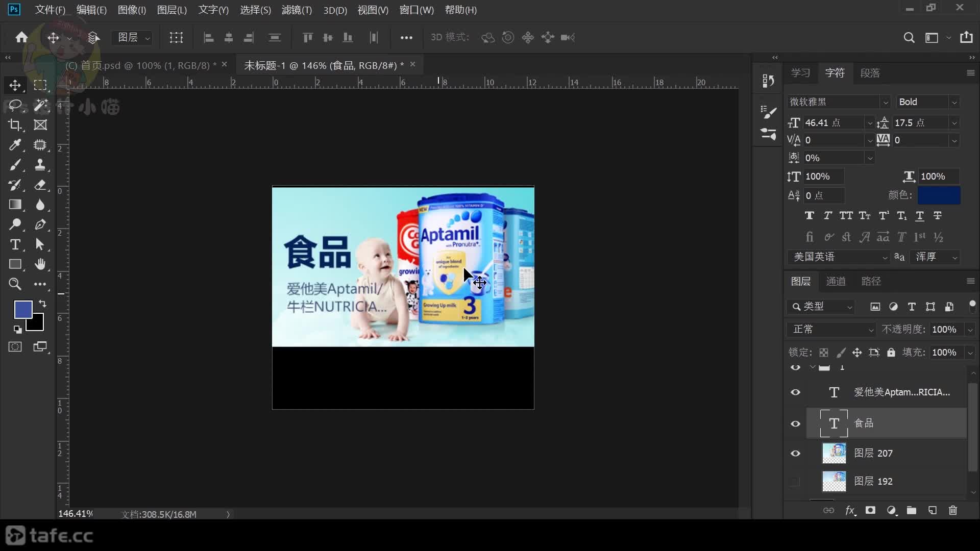
Task: Open the 类型 layer filter dropdown
Action: pyautogui.click(x=820, y=307)
